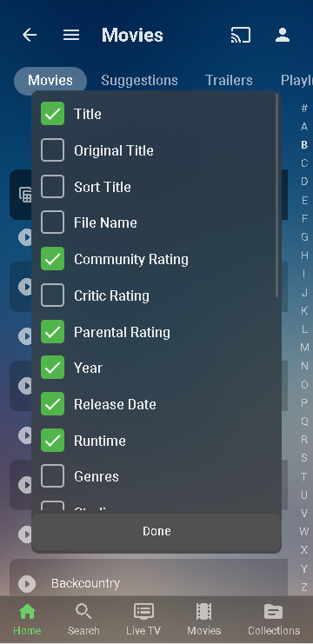
Task: Jump to letter E in the index
Action: [x=304, y=200]
